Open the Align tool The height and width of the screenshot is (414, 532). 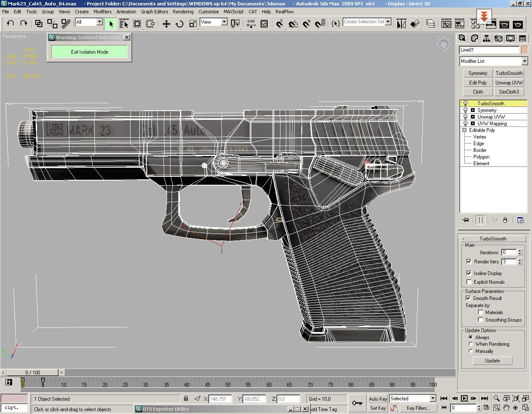414,24
